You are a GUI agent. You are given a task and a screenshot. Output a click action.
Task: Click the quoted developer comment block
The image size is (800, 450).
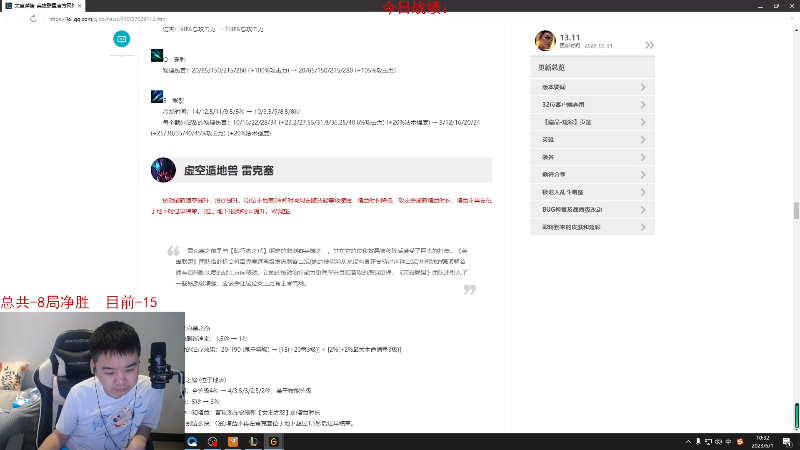pyautogui.click(x=322, y=267)
